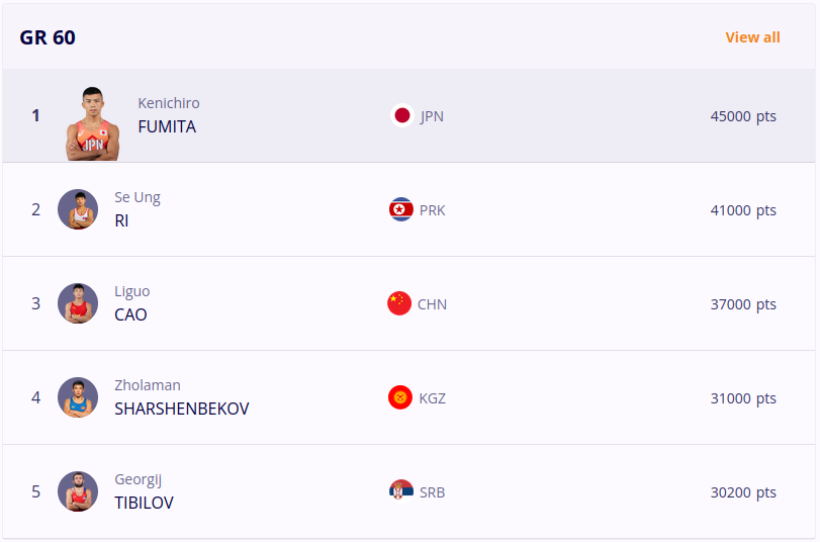Select Zholaman Sharshenbekov's avatar photo
This screenshot has width=820, height=542.
point(78,398)
